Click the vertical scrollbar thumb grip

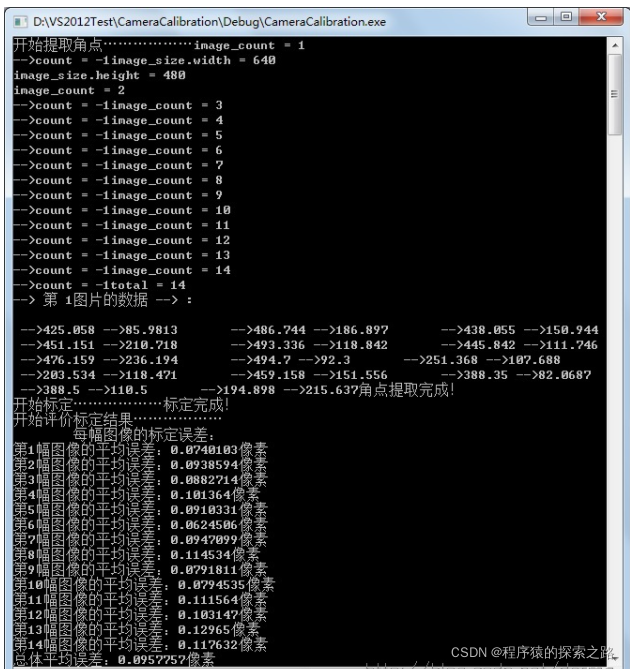pyautogui.click(x=615, y=94)
